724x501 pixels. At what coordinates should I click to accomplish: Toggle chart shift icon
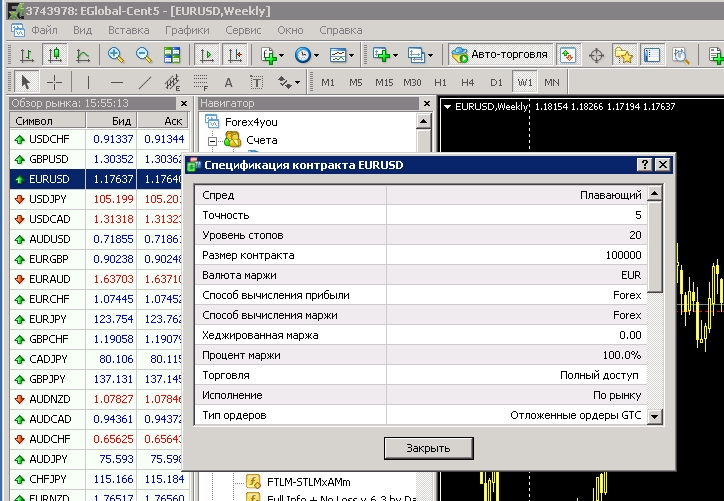click(x=235, y=55)
